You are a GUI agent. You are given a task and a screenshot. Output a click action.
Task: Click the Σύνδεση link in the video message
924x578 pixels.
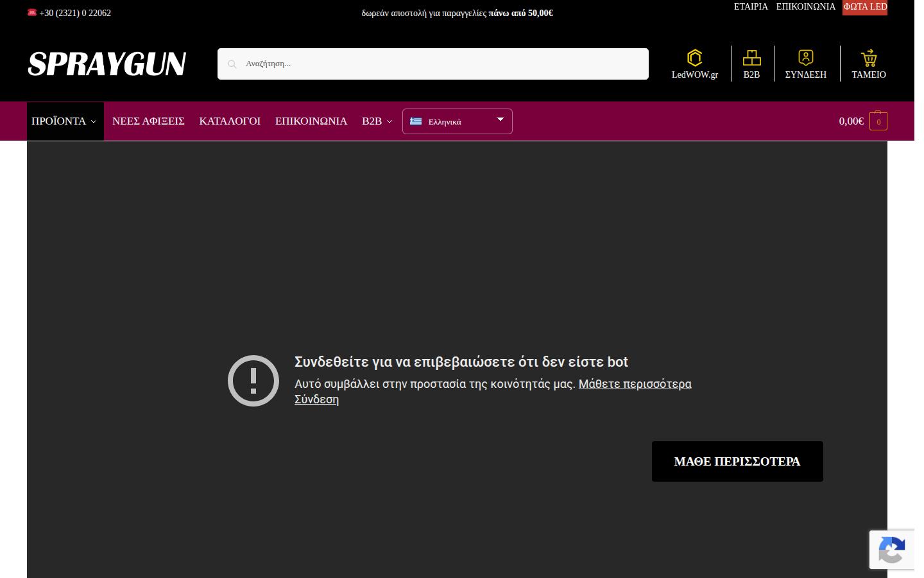(x=316, y=399)
